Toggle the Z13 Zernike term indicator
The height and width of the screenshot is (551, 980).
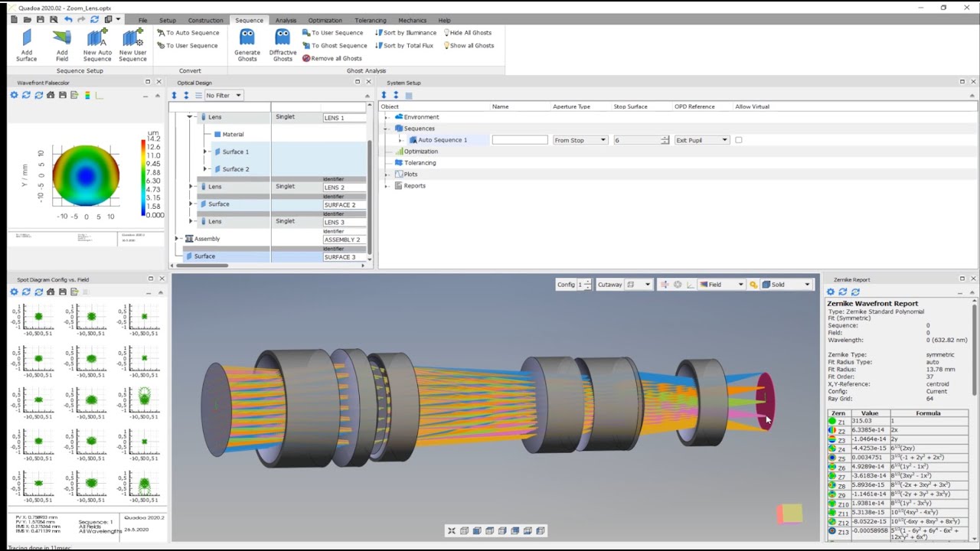pos(832,530)
